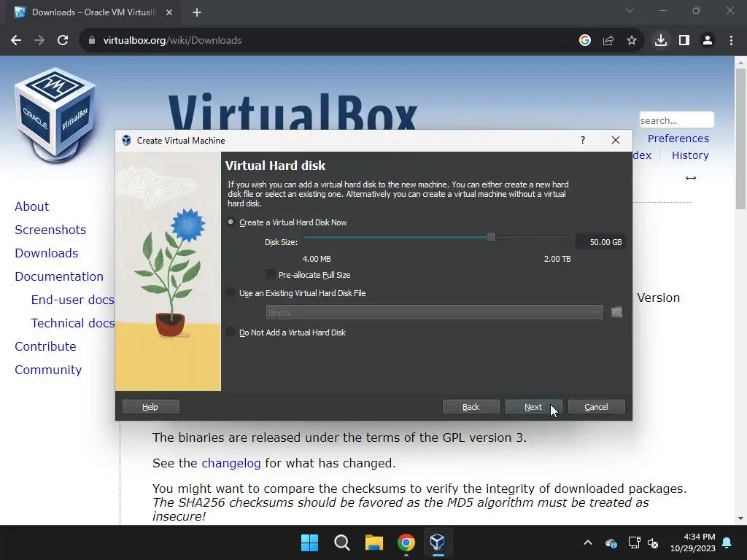Screen dimensions: 747x560
Task: Click the VirtualBox cube logo on page
Action: click(55, 115)
